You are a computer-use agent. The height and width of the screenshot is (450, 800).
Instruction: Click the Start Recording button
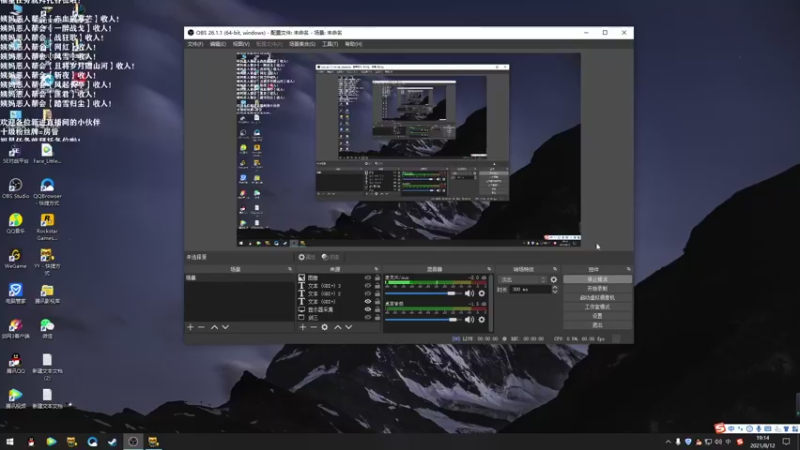click(x=597, y=289)
